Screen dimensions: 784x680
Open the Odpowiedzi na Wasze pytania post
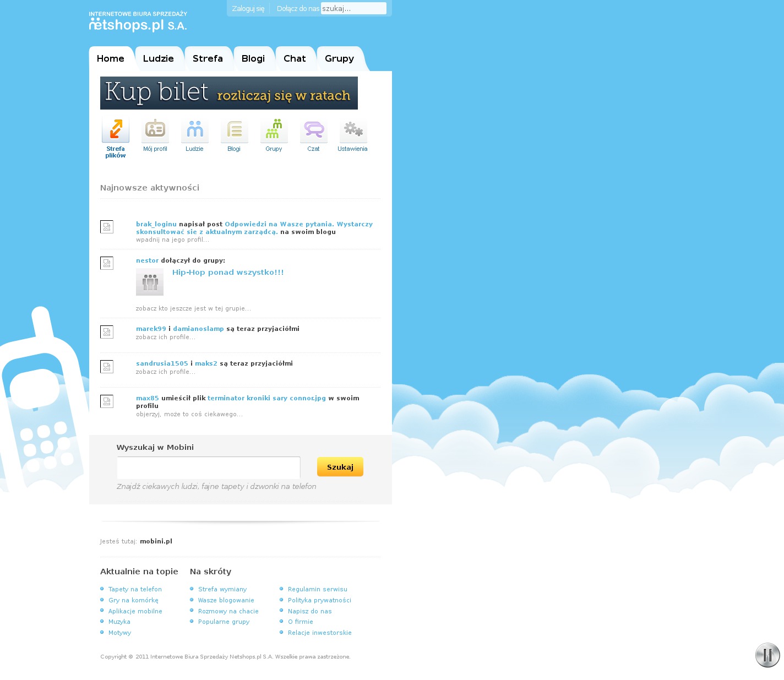coord(254,228)
